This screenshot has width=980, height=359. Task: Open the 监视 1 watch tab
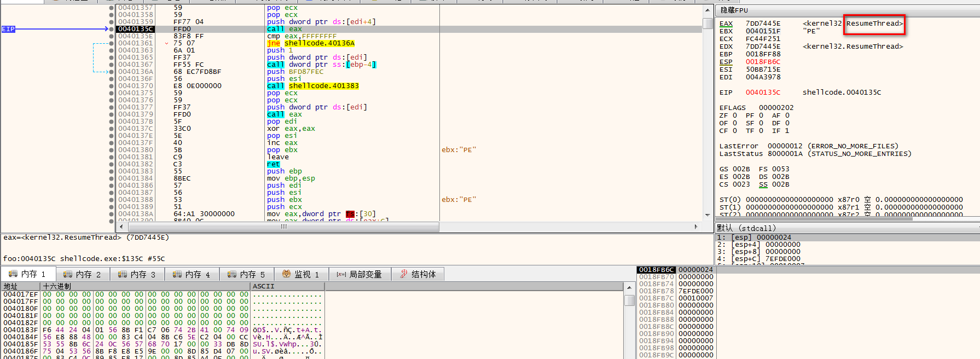click(x=301, y=274)
